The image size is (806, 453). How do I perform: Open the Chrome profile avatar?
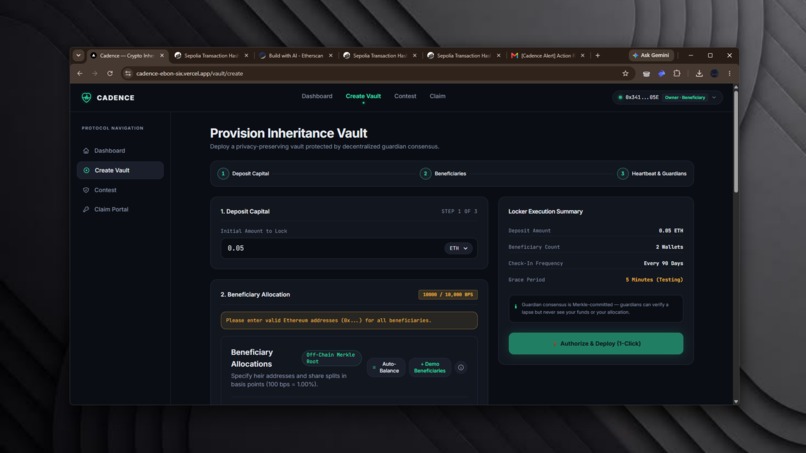(715, 74)
